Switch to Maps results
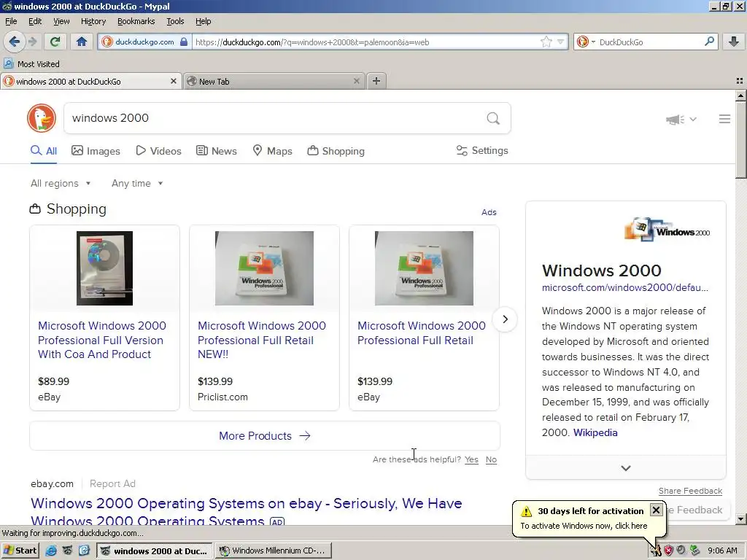747x560 pixels. pyautogui.click(x=273, y=151)
